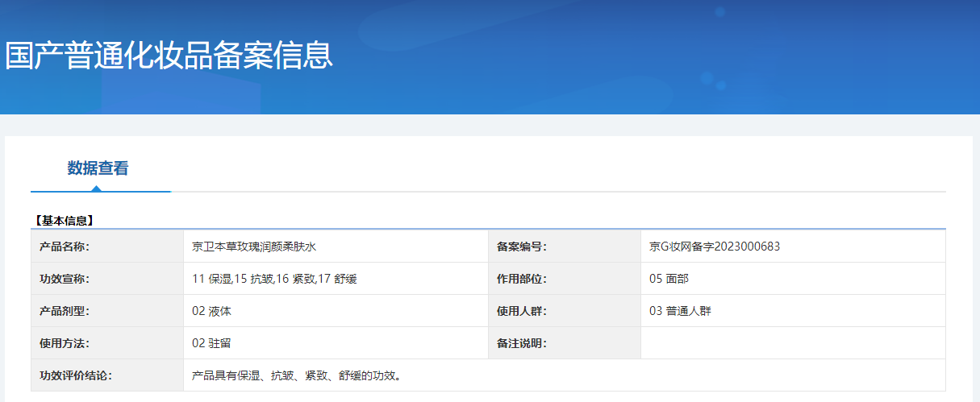Click the 备案编号 label cell
This screenshot has width=980, height=402.
pos(565,247)
